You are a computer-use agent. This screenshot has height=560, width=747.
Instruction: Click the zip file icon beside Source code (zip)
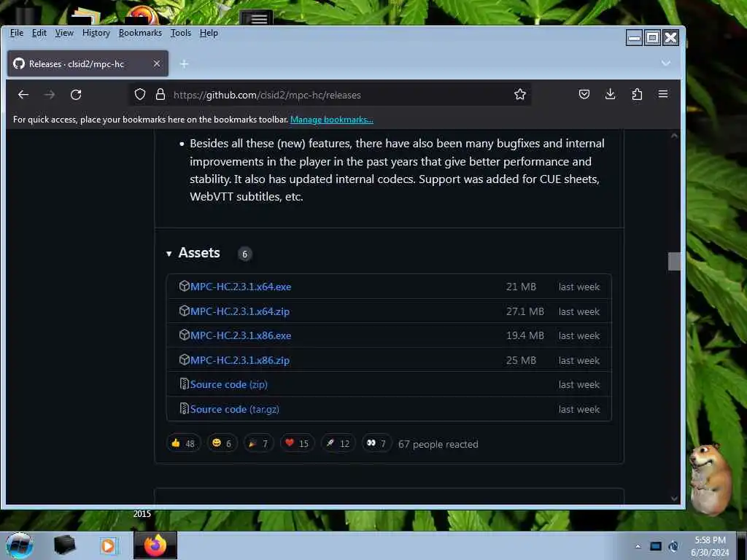click(185, 384)
